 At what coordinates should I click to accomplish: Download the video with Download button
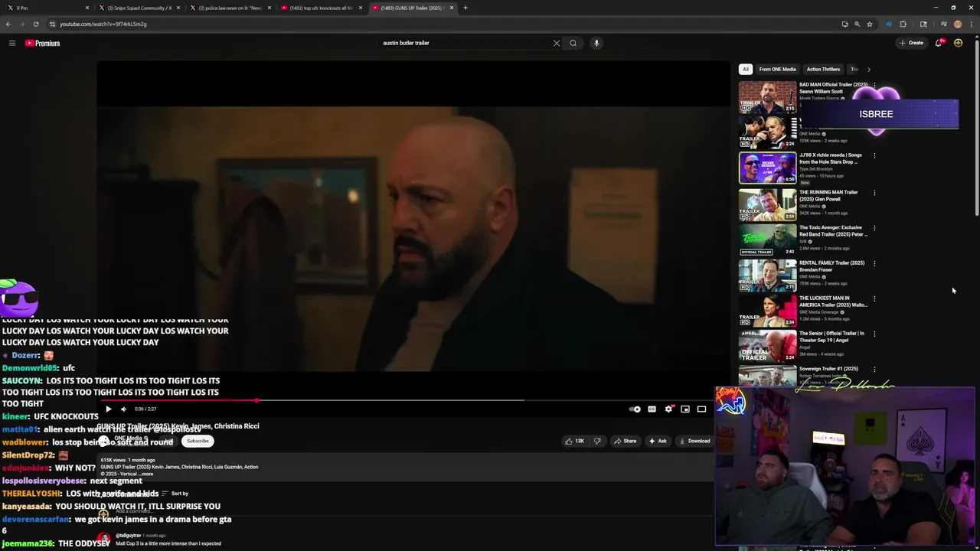pos(694,441)
